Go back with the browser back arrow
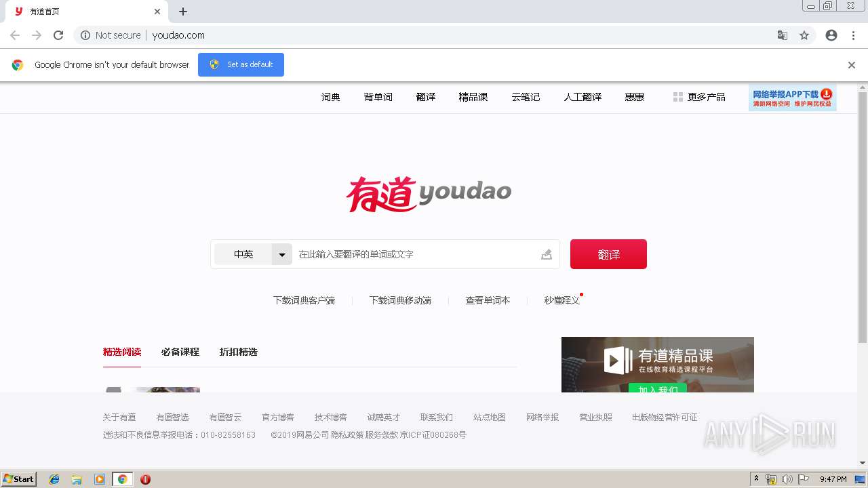868x488 pixels. coord(15,35)
